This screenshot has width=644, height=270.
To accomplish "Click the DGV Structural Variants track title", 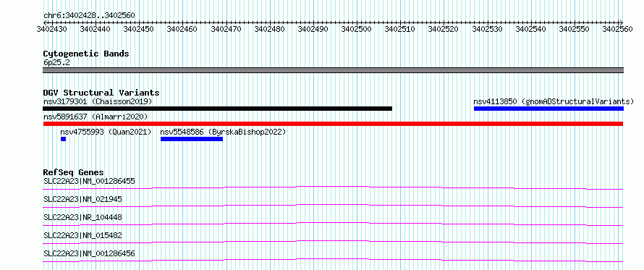I will point(101,93).
